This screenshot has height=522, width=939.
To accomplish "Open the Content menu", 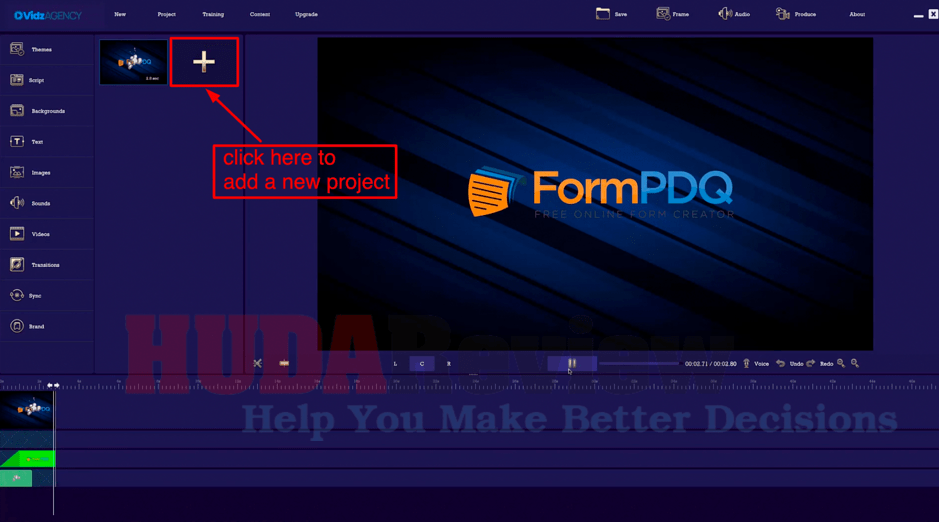I will (259, 14).
